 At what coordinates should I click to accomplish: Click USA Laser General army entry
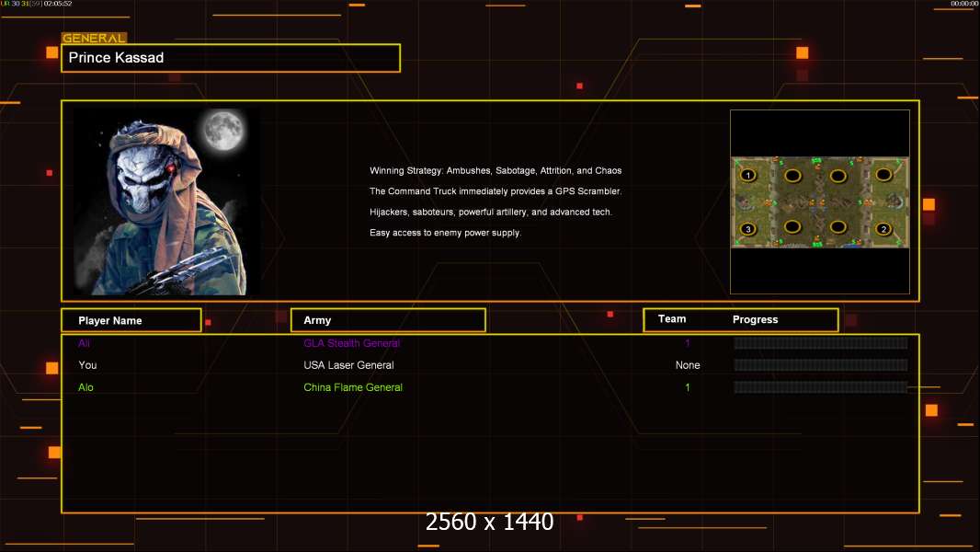tap(348, 365)
